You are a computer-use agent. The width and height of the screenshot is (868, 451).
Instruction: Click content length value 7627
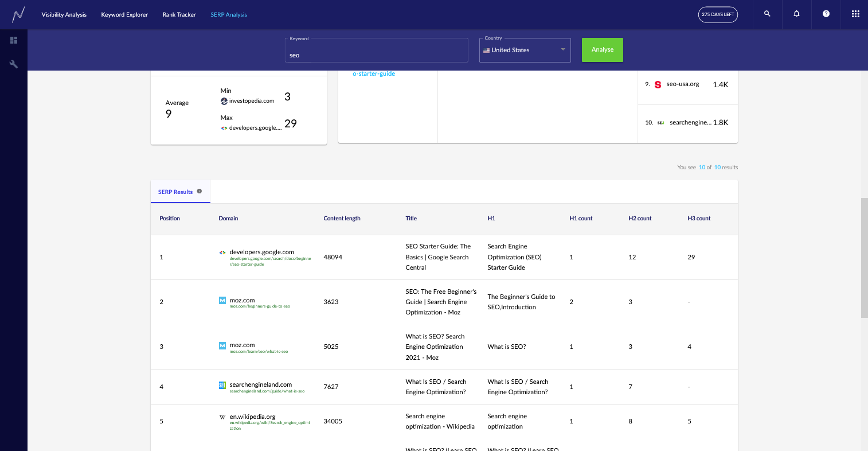pos(331,387)
